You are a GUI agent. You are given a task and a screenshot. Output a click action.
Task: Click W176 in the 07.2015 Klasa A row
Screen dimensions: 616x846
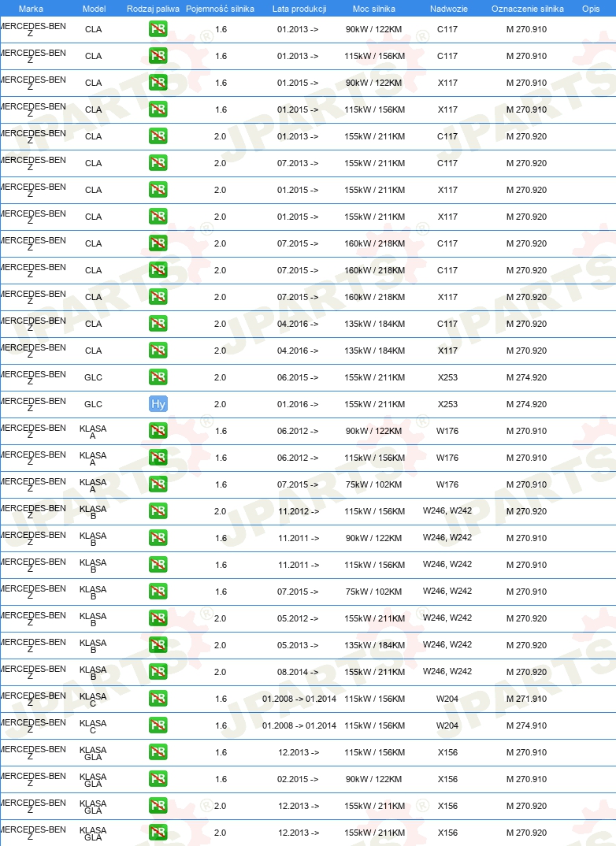click(x=447, y=484)
